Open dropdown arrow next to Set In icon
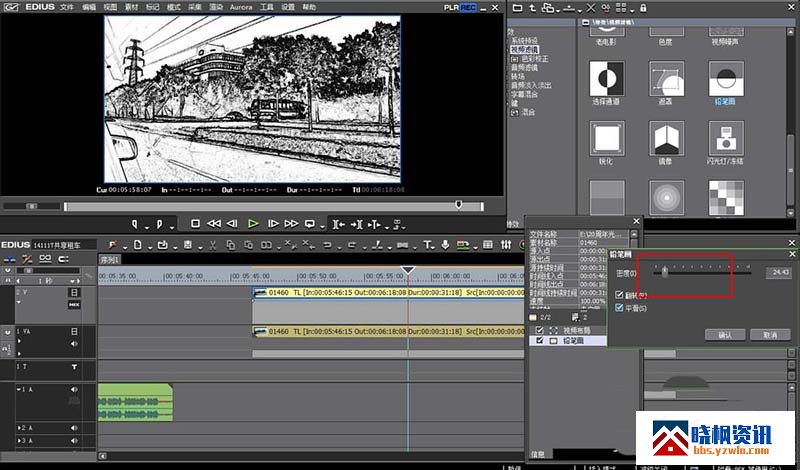The image size is (800, 470). [146, 227]
